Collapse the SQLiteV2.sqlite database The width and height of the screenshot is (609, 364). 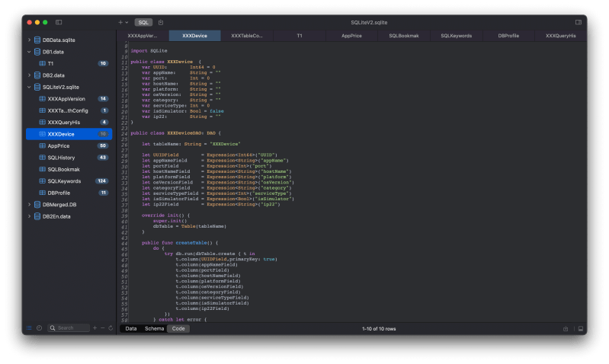29,87
